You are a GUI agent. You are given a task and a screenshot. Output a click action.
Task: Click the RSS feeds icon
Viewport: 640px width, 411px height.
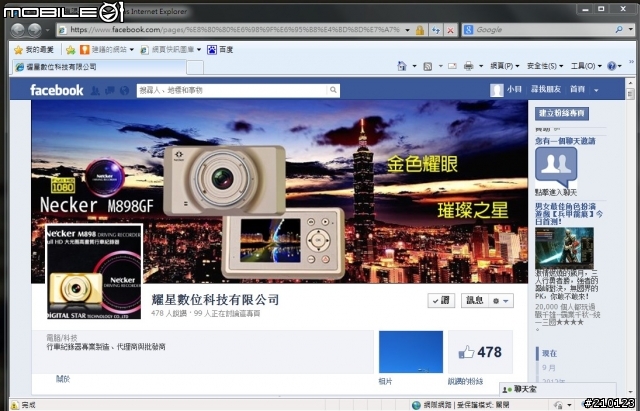427,66
